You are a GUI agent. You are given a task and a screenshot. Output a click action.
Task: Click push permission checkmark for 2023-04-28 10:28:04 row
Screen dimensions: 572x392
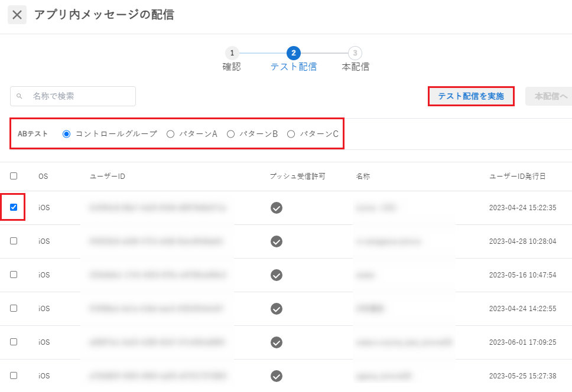[276, 241]
